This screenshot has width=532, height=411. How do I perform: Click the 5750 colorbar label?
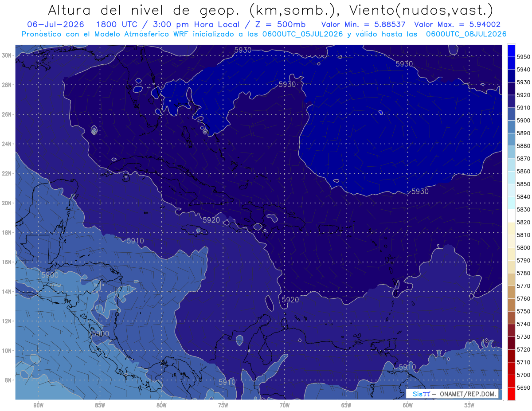(524, 311)
